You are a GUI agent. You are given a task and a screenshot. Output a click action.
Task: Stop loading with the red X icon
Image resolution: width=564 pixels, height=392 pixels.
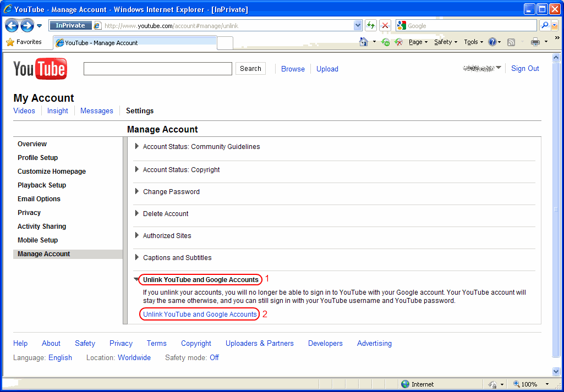pyautogui.click(x=385, y=25)
